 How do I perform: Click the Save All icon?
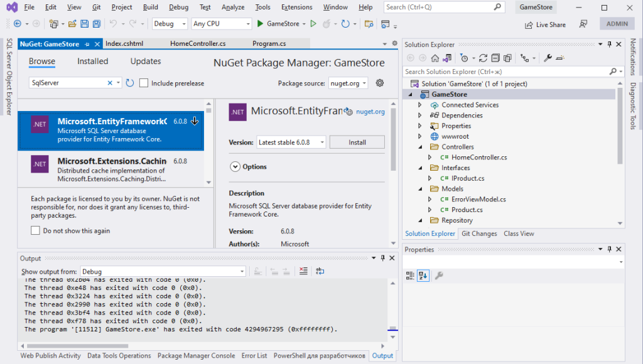pos(95,23)
